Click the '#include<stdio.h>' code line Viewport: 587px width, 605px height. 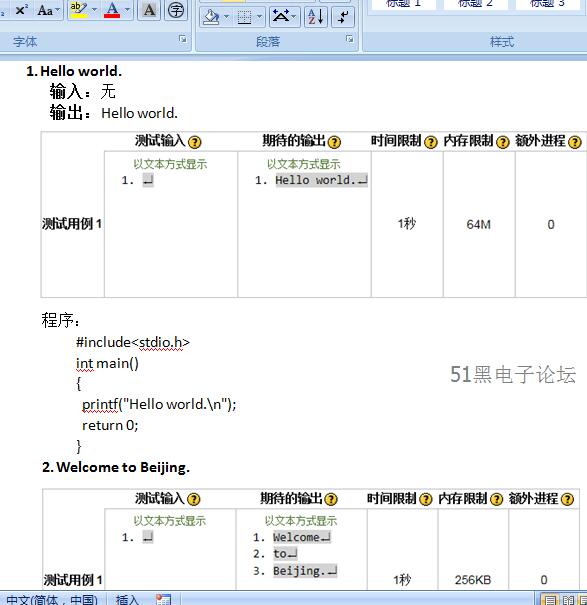pyautogui.click(x=133, y=342)
